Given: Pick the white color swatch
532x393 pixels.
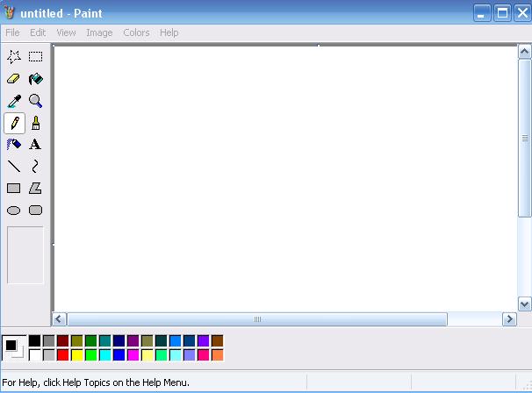Looking at the screenshot, I should point(34,355).
